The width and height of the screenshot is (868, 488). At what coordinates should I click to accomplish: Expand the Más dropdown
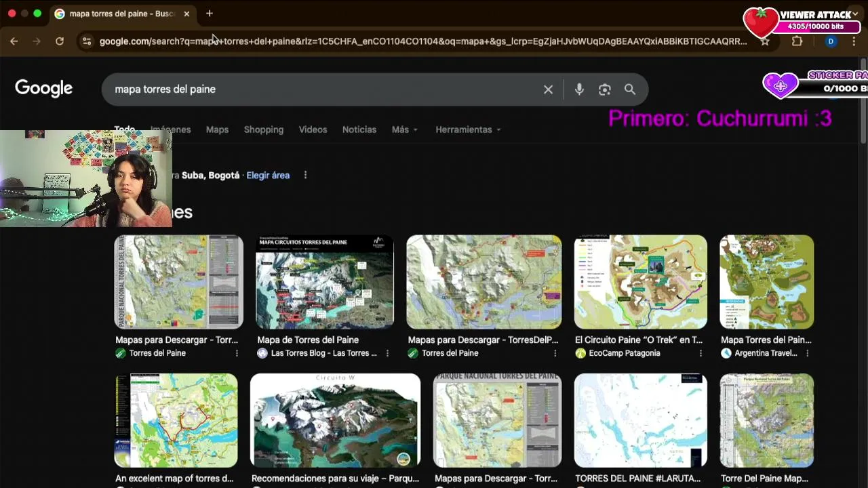pyautogui.click(x=405, y=129)
